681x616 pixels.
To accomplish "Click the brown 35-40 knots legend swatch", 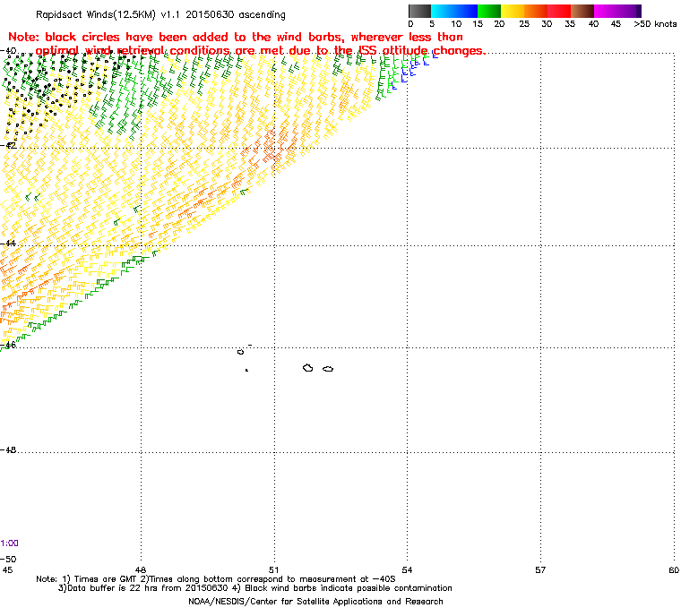I will pyautogui.click(x=582, y=11).
